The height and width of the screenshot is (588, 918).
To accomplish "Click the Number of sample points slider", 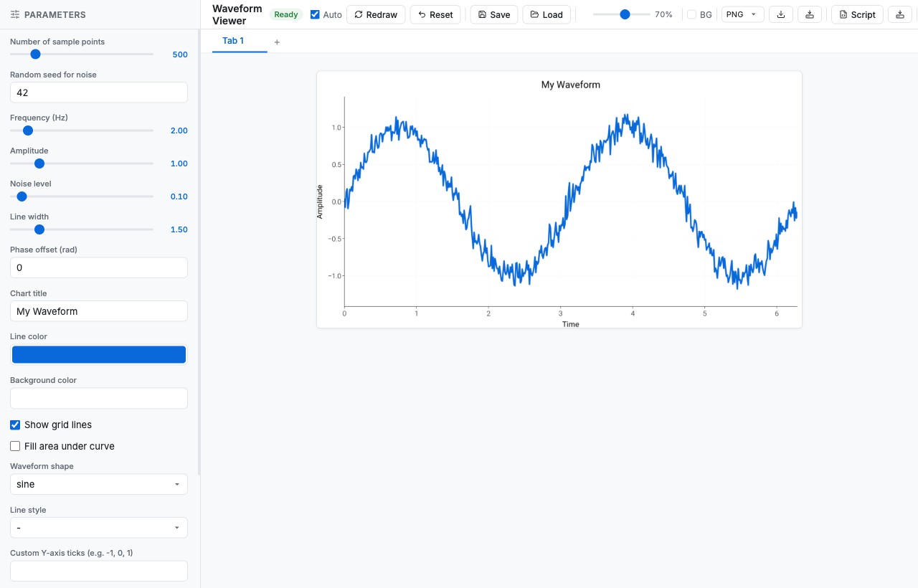I will (x=82, y=54).
